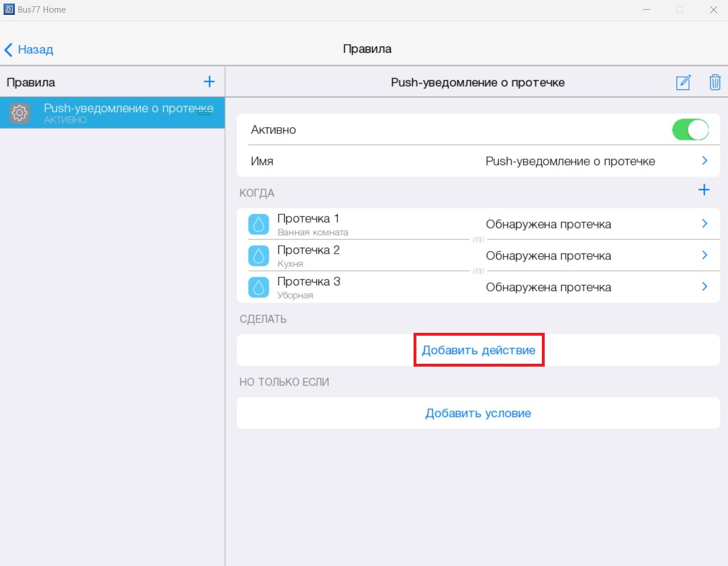
Task: Expand Протечка 1 condition chevron
Action: (x=705, y=224)
